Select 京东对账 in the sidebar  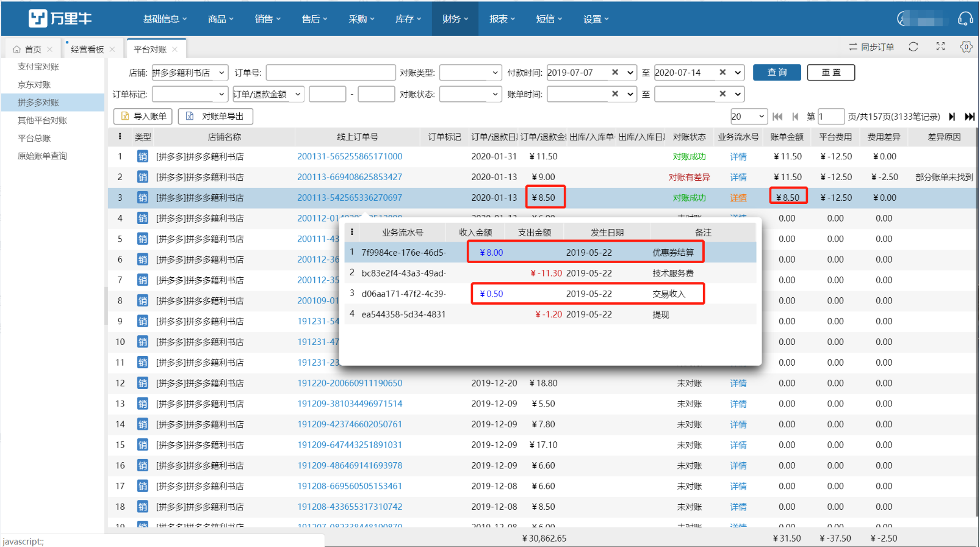(x=34, y=85)
